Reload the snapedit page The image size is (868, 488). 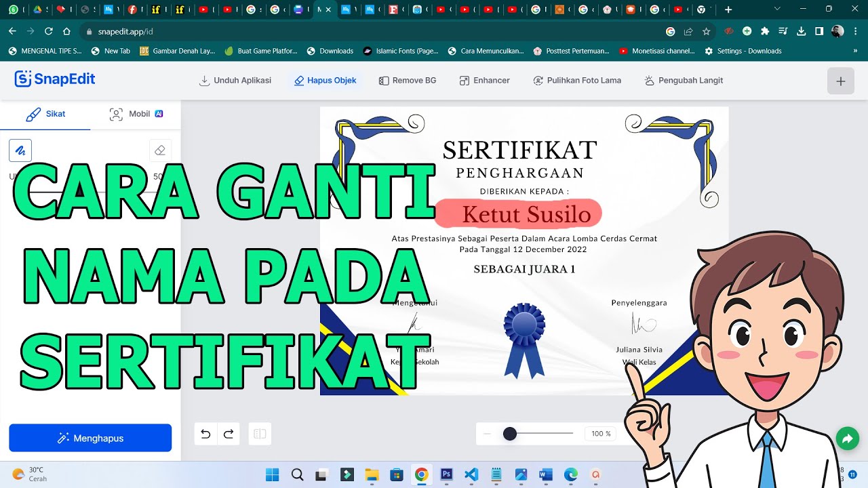(x=49, y=31)
